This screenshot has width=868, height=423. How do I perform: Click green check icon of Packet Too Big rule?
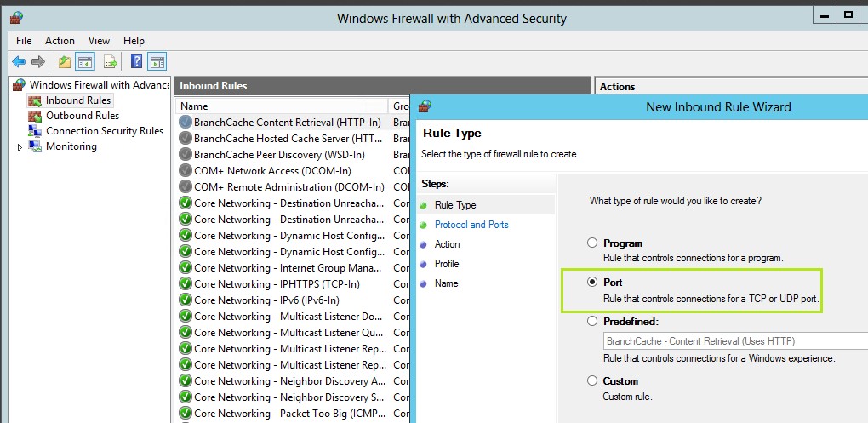186,414
